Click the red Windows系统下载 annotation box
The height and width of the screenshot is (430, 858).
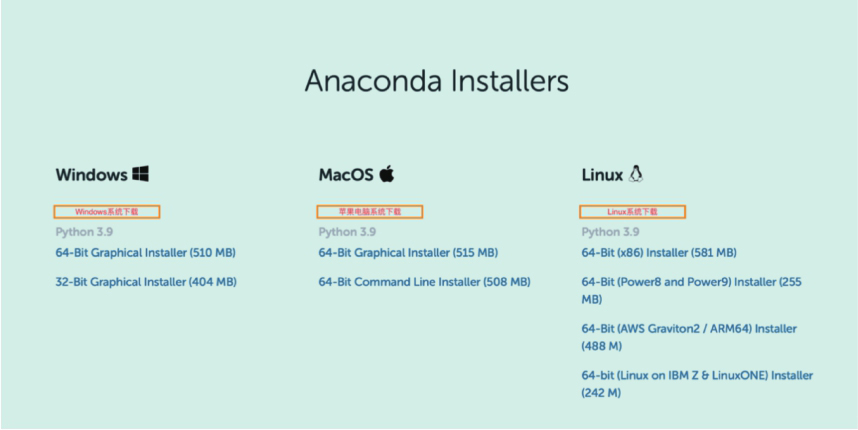tap(107, 212)
